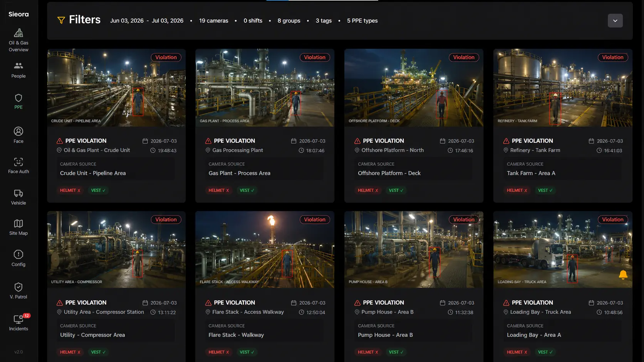
Task: Click location pin beside Pump House - Area B
Action: [357, 312]
